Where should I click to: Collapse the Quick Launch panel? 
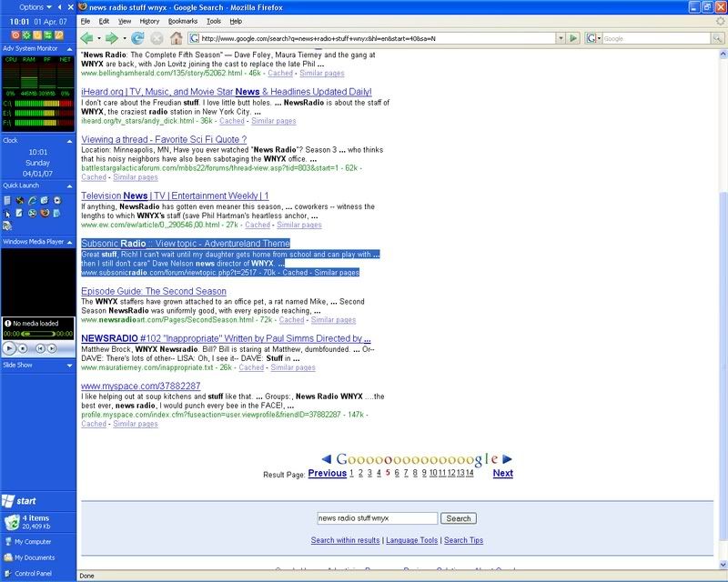(67, 186)
